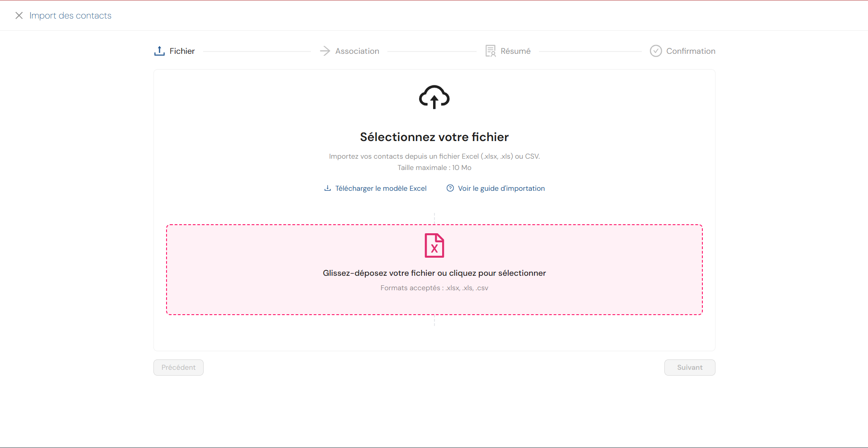Click the Formats acceptés text line
Screen dimensions: 868x448
434,288
